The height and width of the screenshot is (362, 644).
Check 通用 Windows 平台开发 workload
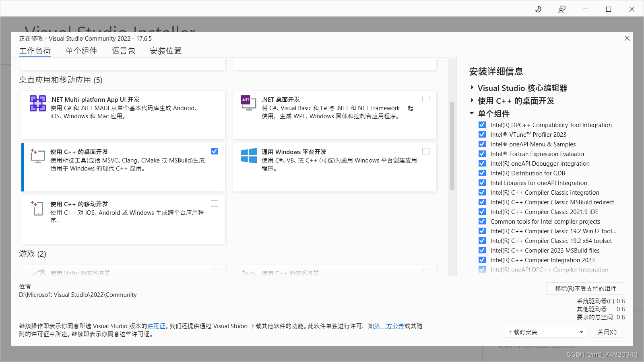click(x=426, y=151)
